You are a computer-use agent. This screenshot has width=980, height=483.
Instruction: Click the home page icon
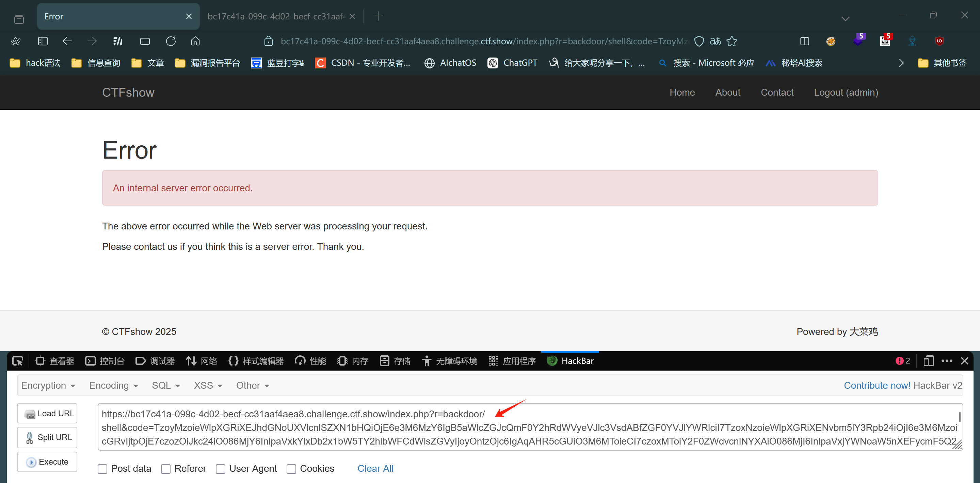pos(195,41)
